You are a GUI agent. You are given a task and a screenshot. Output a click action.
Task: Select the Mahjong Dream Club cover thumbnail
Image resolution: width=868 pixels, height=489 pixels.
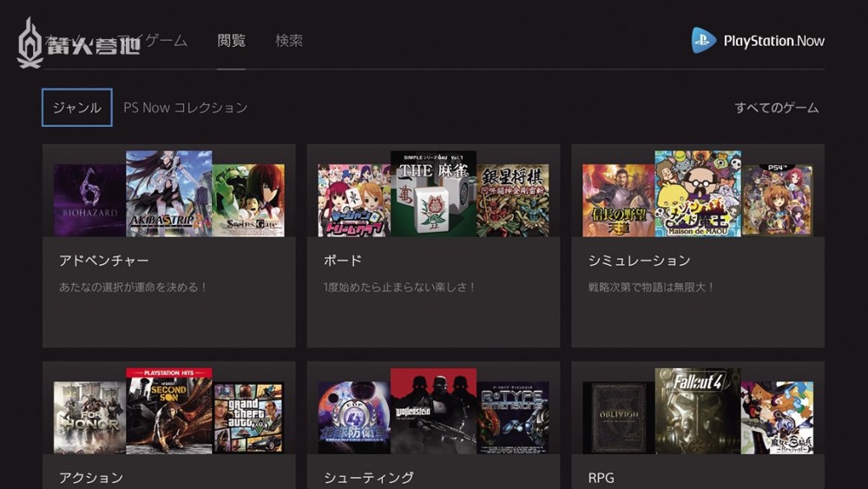click(354, 201)
